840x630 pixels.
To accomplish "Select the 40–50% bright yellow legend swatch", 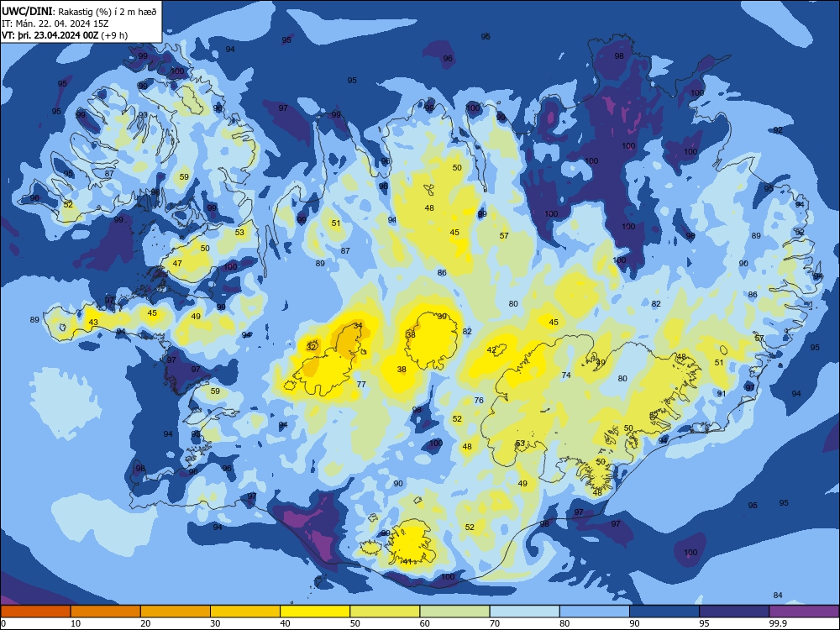I will (315, 612).
